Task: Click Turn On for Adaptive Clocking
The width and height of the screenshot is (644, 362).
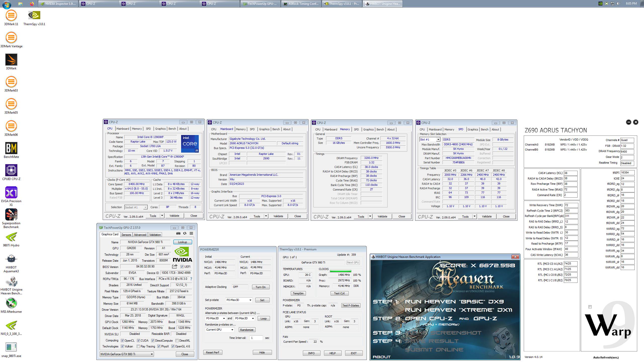Action: click(260, 287)
